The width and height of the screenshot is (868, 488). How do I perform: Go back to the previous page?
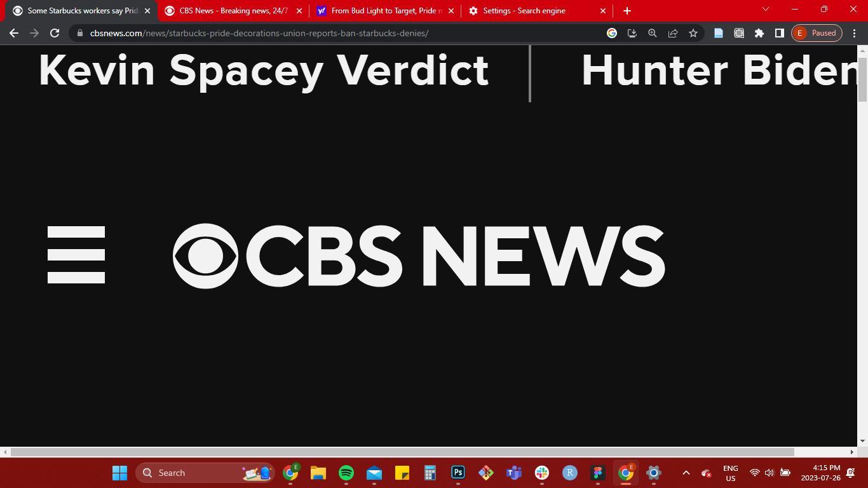tap(14, 33)
